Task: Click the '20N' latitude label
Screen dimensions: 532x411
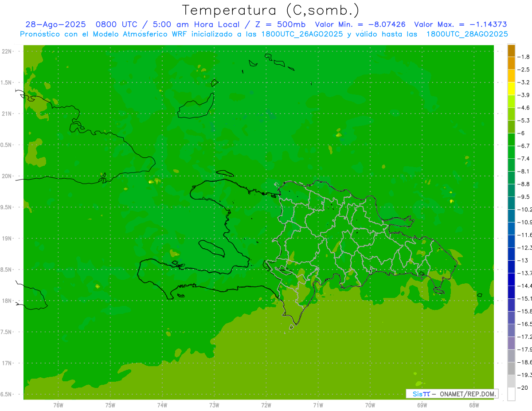Action: click(x=8, y=176)
